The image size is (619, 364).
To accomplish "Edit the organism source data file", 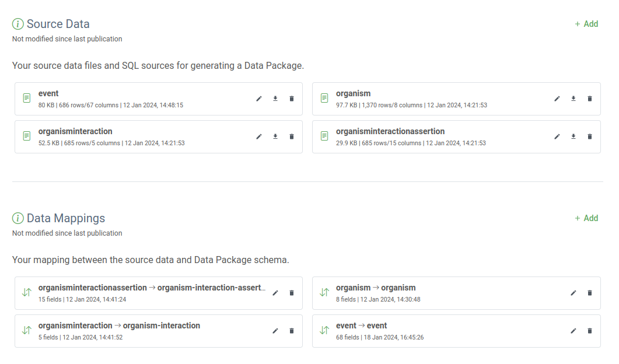I will point(557,99).
